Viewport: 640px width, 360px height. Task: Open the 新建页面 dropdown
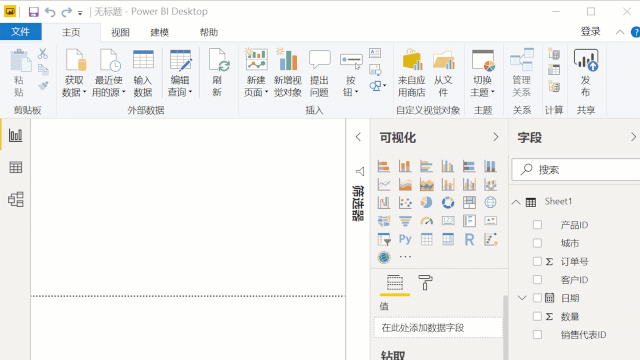(x=256, y=73)
